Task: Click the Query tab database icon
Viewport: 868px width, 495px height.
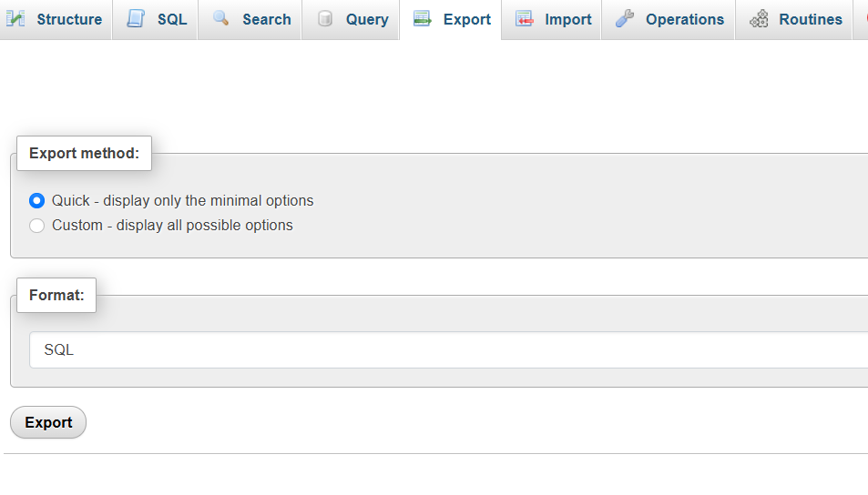Action: click(325, 19)
